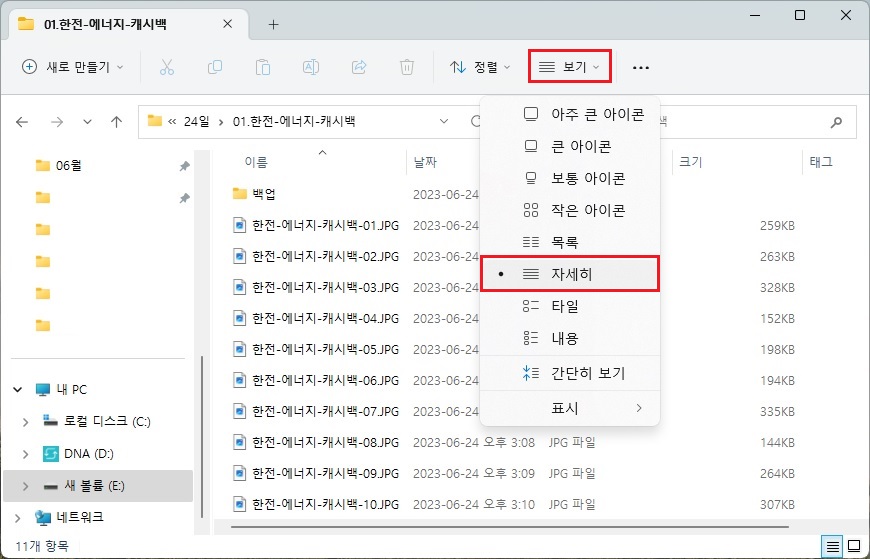Viewport: 870px width, 559px height.
Task: Click the 내 PC computer icon
Action: pos(43,390)
